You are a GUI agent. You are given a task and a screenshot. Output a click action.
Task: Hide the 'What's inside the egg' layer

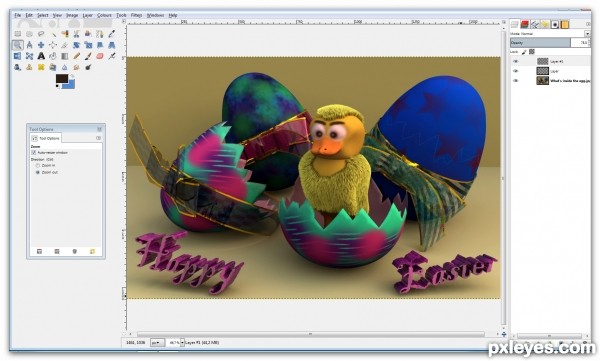click(x=516, y=81)
